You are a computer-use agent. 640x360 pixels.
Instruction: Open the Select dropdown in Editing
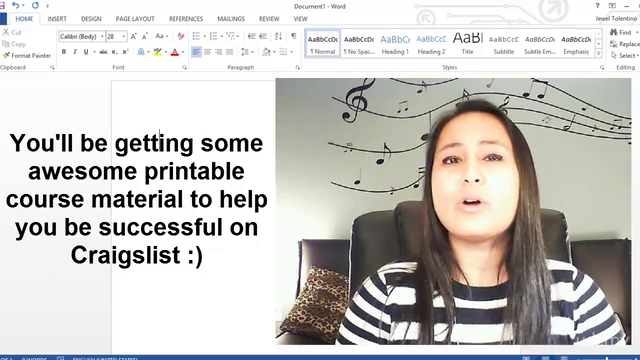tap(625, 56)
